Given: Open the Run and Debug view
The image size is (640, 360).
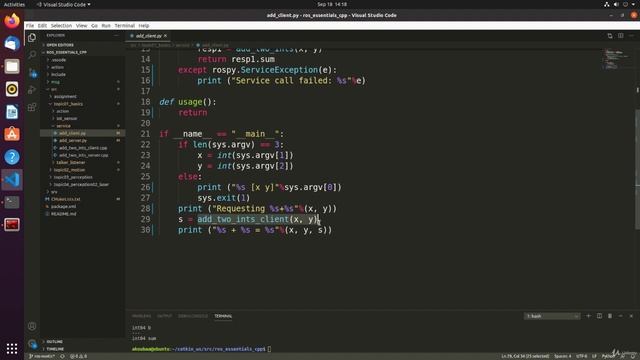Looking at the screenshot, I should pos(32,90).
